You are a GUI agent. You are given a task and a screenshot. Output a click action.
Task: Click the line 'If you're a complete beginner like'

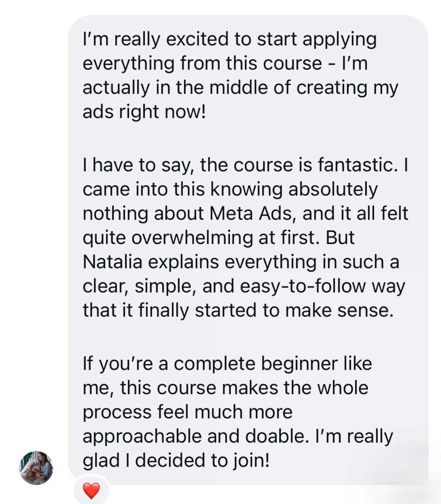point(227,364)
